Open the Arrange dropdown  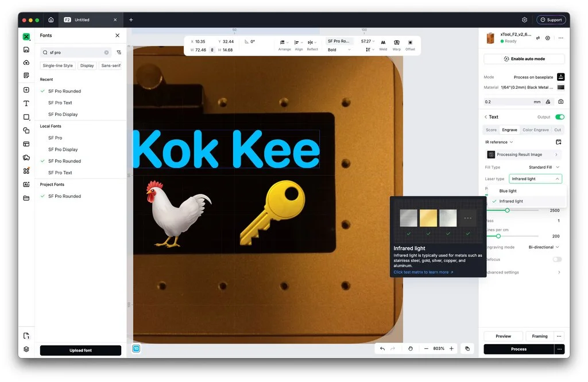285,45
